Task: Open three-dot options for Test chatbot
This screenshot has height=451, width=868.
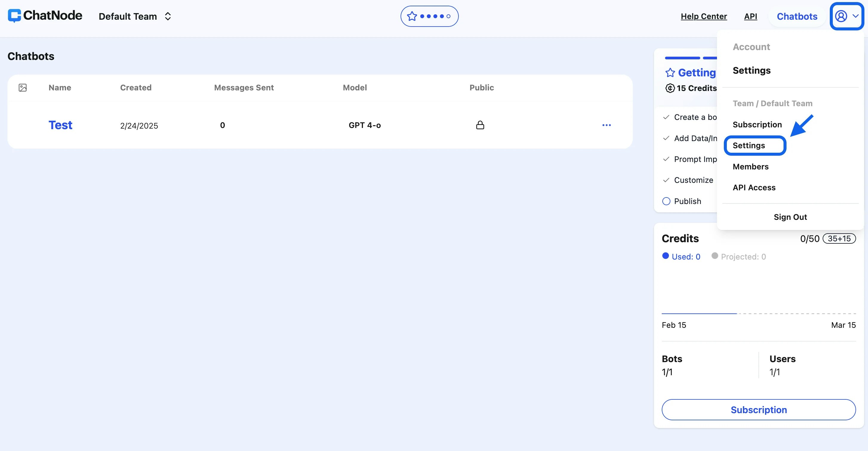Action: (606, 125)
